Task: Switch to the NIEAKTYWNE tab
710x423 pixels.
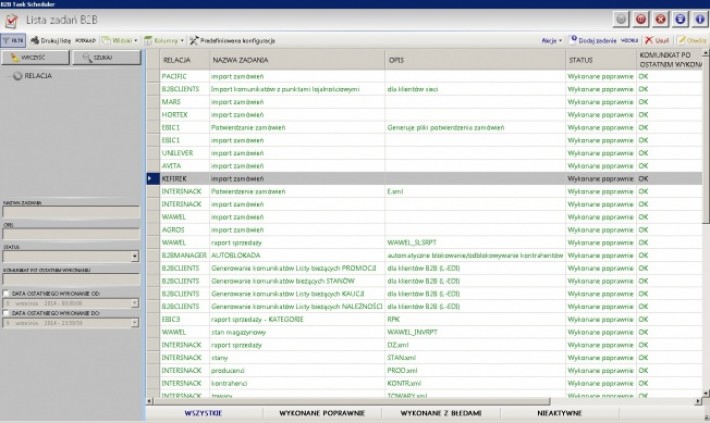Action: coord(560,412)
